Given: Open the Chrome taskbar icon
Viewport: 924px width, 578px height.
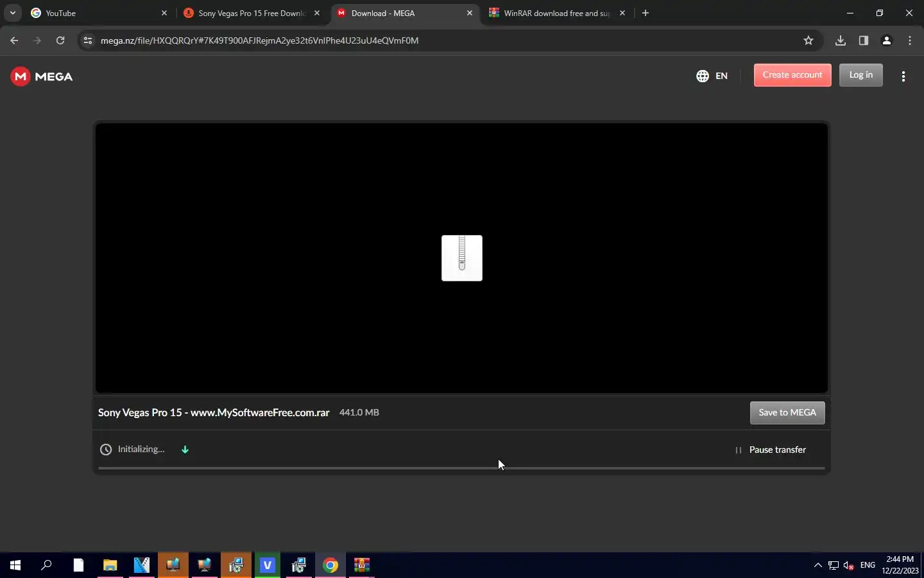Looking at the screenshot, I should 330,565.
